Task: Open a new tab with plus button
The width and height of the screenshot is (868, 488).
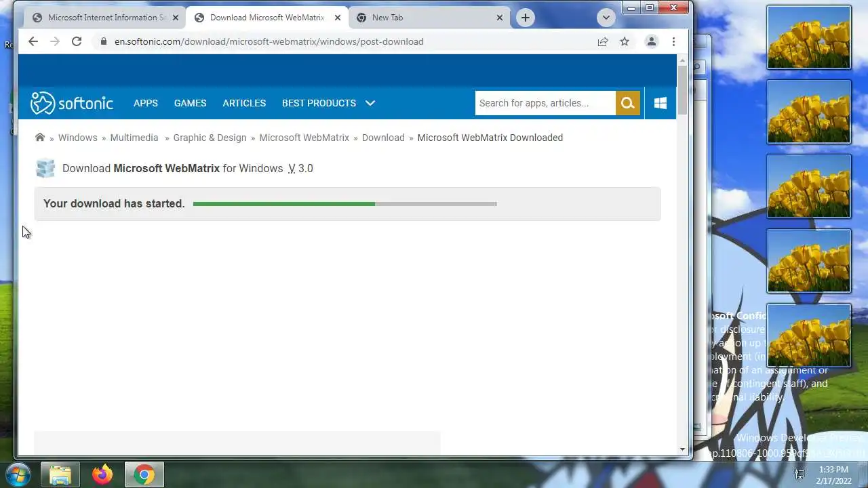Action: click(x=526, y=18)
